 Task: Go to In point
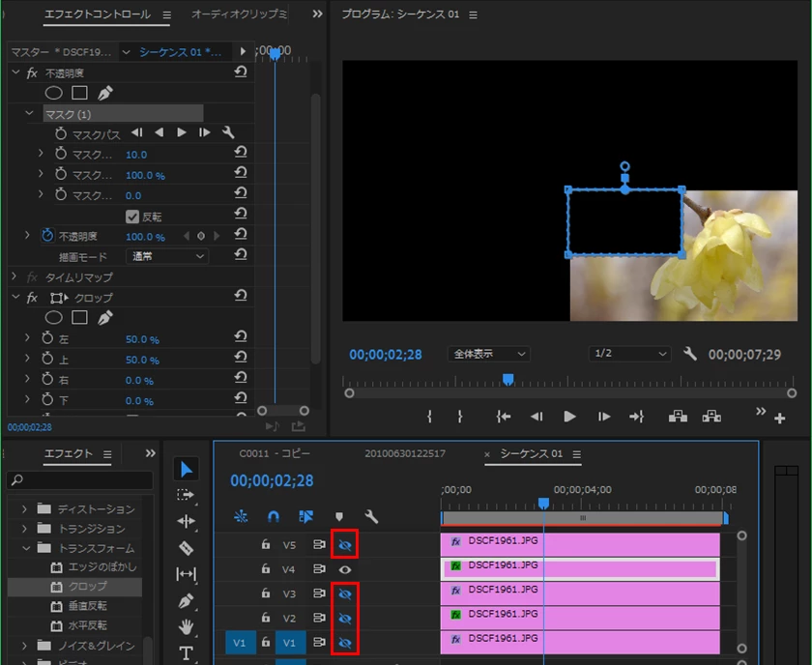pos(504,417)
